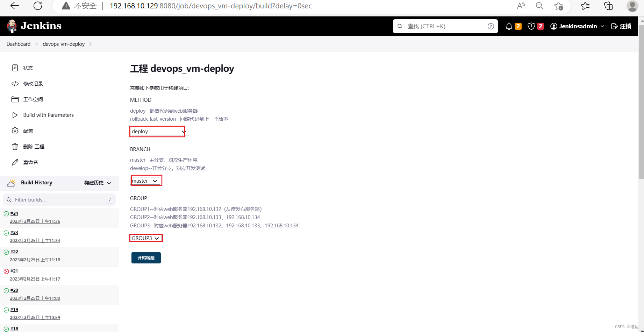Focus the Filter builds input
The width and height of the screenshot is (644, 332).
[59, 200]
